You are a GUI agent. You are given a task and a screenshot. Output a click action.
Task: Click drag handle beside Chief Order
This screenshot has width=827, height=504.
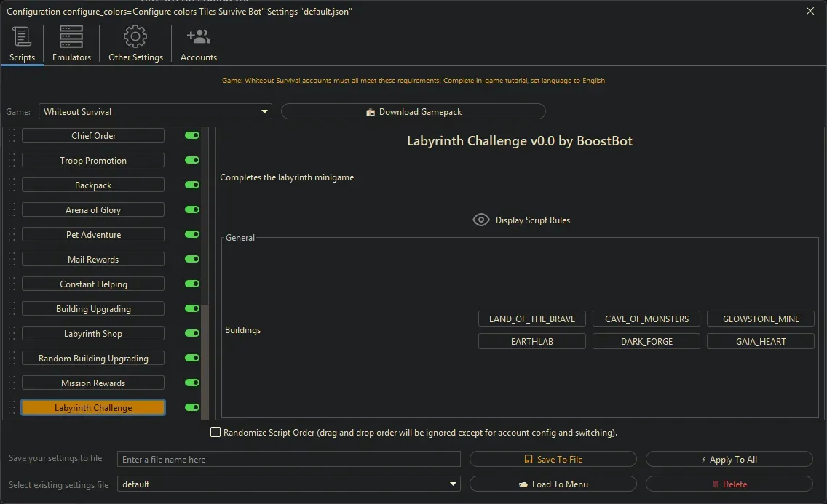[x=12, y=136]
